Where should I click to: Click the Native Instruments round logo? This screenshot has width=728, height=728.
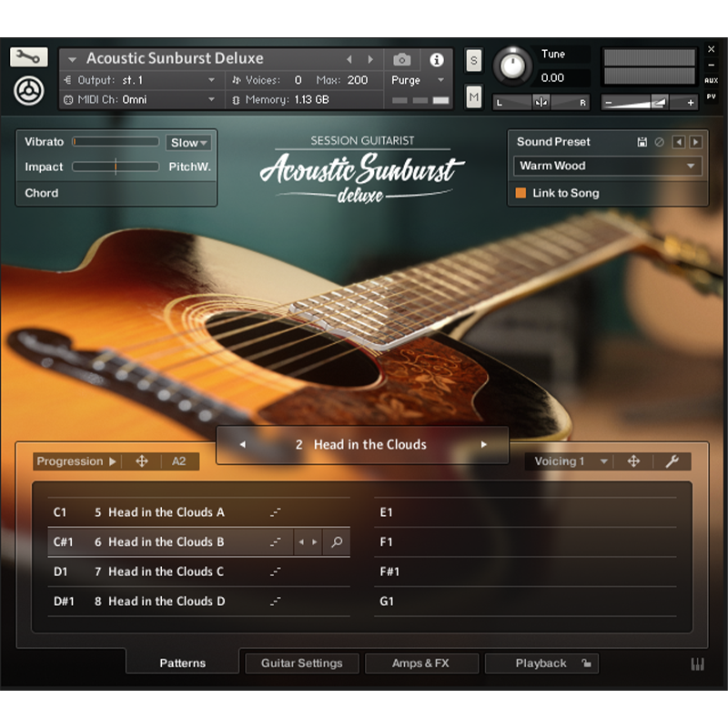[29, 90]
